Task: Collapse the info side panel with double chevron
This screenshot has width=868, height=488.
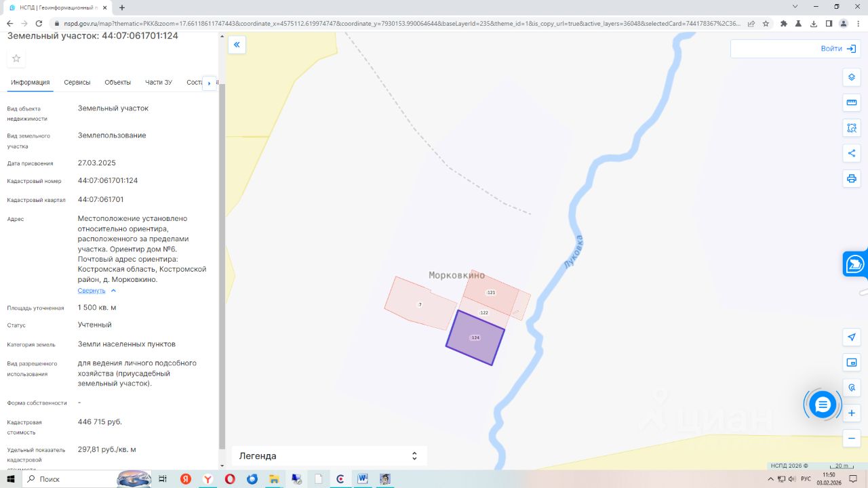Action: [x=237, y=45]
